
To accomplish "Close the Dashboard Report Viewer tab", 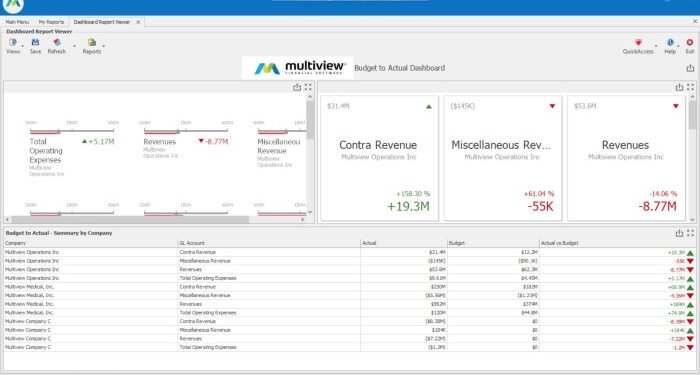I will click(x=138, y=22).
